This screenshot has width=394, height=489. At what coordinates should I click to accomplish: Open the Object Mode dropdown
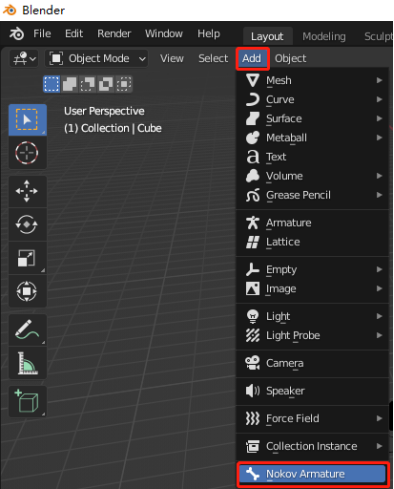[x=97, y=59]
